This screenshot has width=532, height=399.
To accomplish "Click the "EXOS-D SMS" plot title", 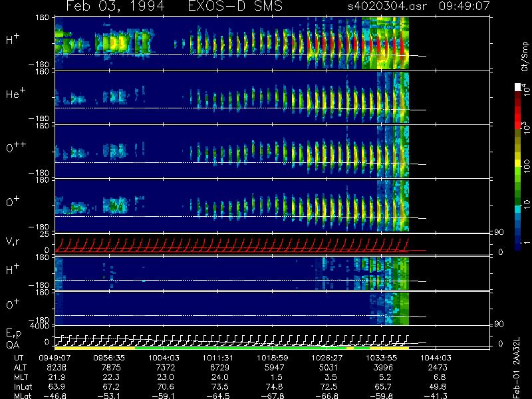I will 235,6.
